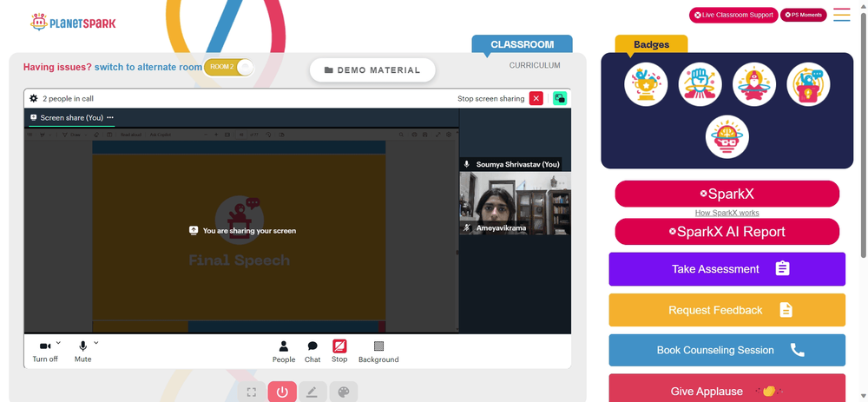Open the SparkX AI Report button
Image resolution: width=868 pixels, height=402 pixels.
727,232
